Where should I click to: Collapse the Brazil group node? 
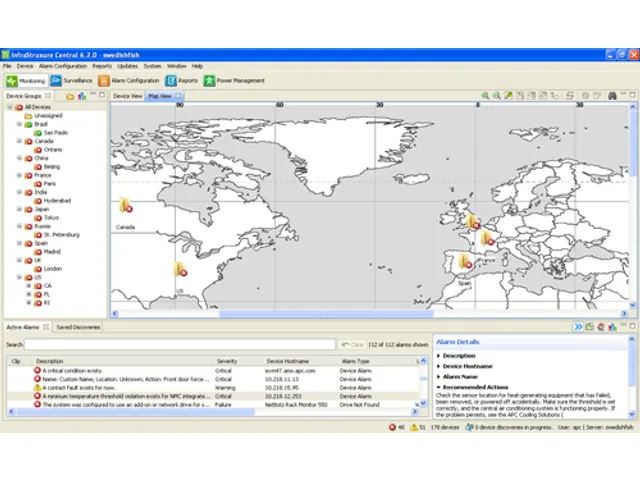click(x=19, y=124)
